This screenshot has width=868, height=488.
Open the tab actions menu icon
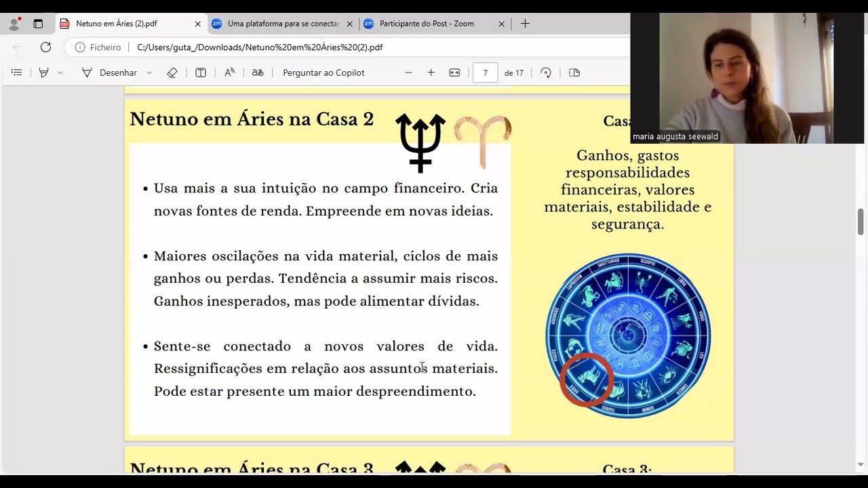tap(38, 24)
